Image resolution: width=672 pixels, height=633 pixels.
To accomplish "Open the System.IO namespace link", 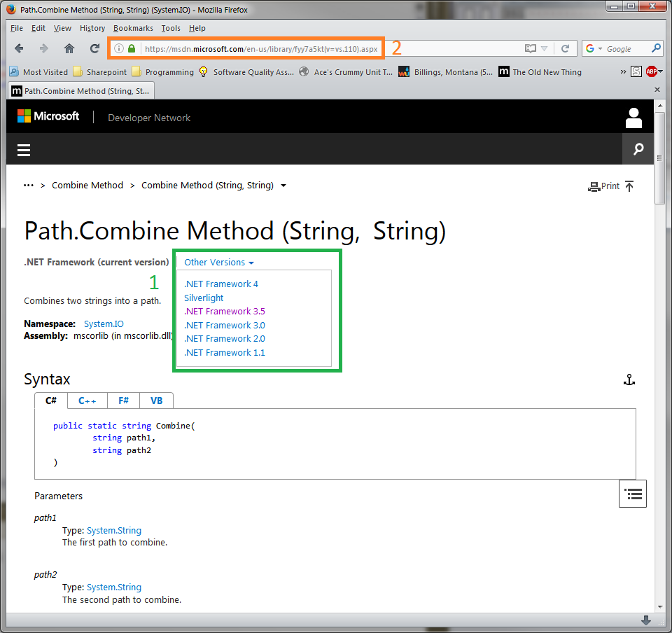I will (x=104, y=324).
